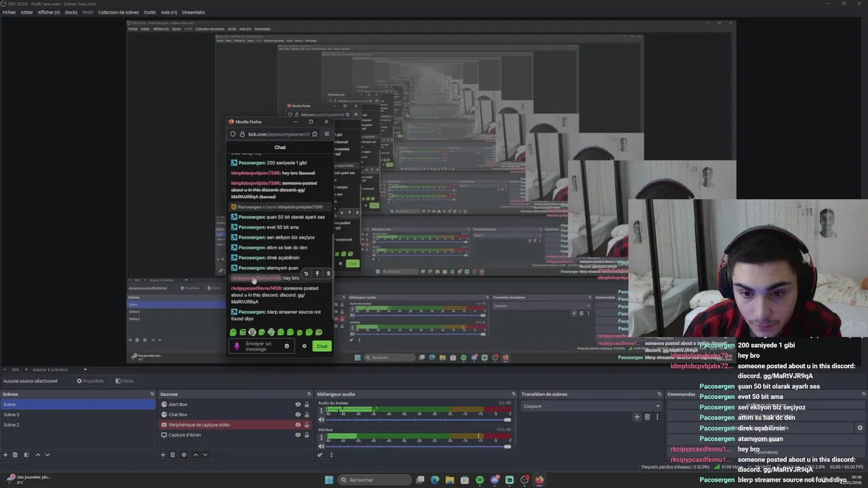Viewport: 868px width, 488px height.
Task: Open scene filters icon in Scènes toolbar
Action: coord(26,455)
